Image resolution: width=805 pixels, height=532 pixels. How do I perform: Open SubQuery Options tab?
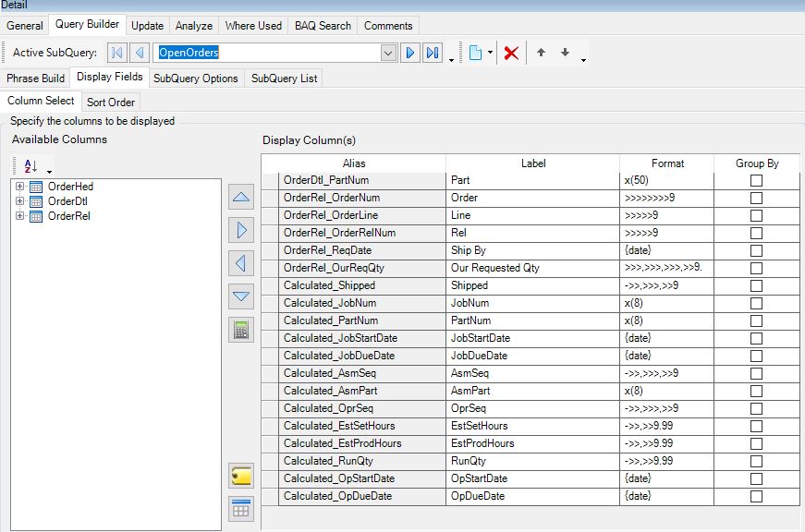196,78
